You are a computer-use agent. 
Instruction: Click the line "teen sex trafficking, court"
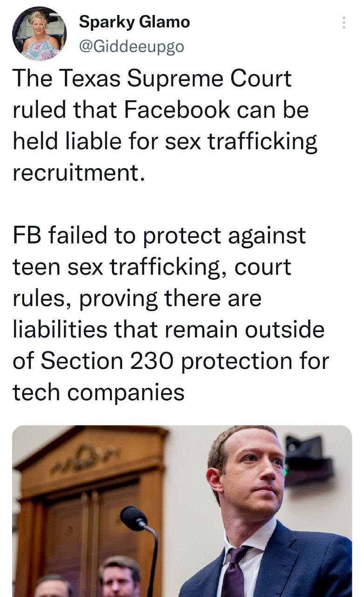click(x=152, y=267)
